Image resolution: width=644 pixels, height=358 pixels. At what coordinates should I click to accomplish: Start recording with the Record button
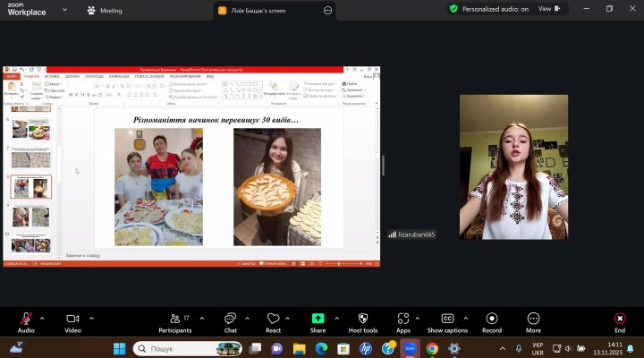pyautogui.click(x=491, y=320)
